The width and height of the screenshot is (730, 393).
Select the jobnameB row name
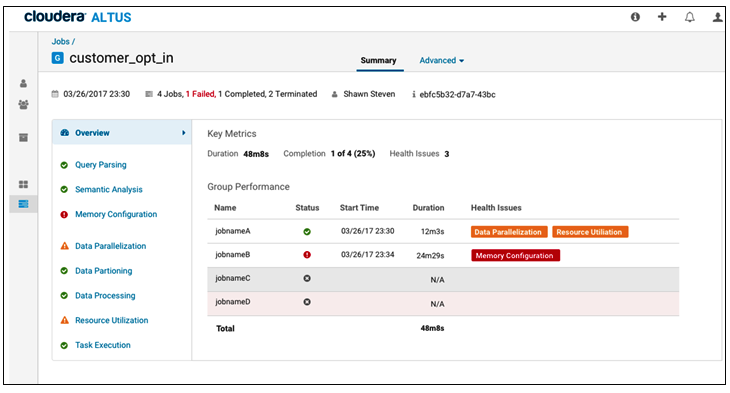click(233, 255)
